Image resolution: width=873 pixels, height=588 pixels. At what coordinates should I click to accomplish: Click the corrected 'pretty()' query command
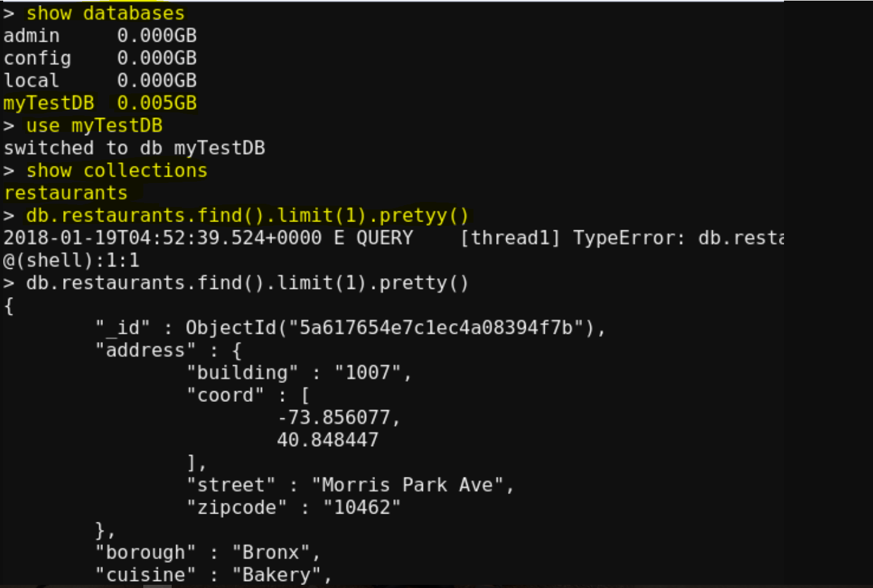coord(247,283)
